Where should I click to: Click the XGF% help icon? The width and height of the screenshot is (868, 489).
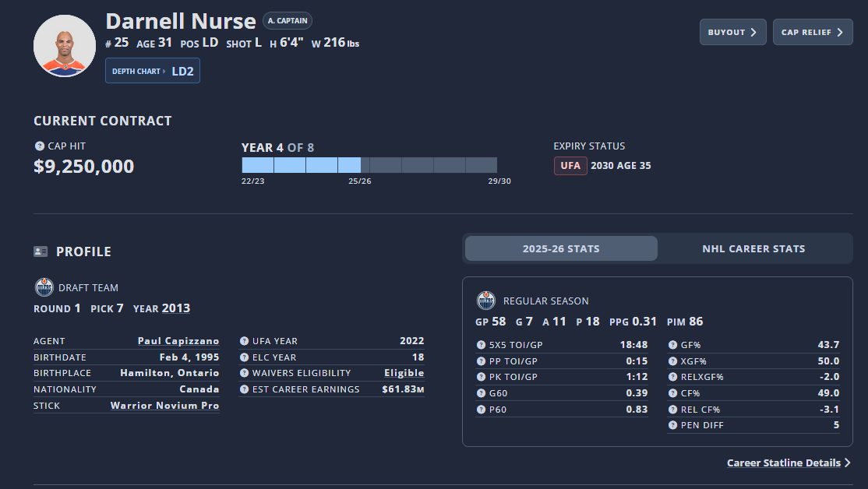(672, 361)
